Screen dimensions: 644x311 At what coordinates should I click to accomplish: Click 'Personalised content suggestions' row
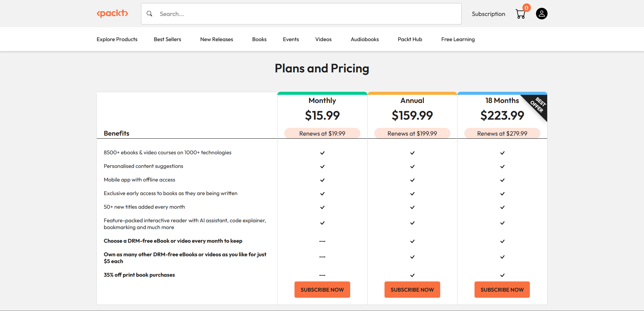[x=143, y=166]
